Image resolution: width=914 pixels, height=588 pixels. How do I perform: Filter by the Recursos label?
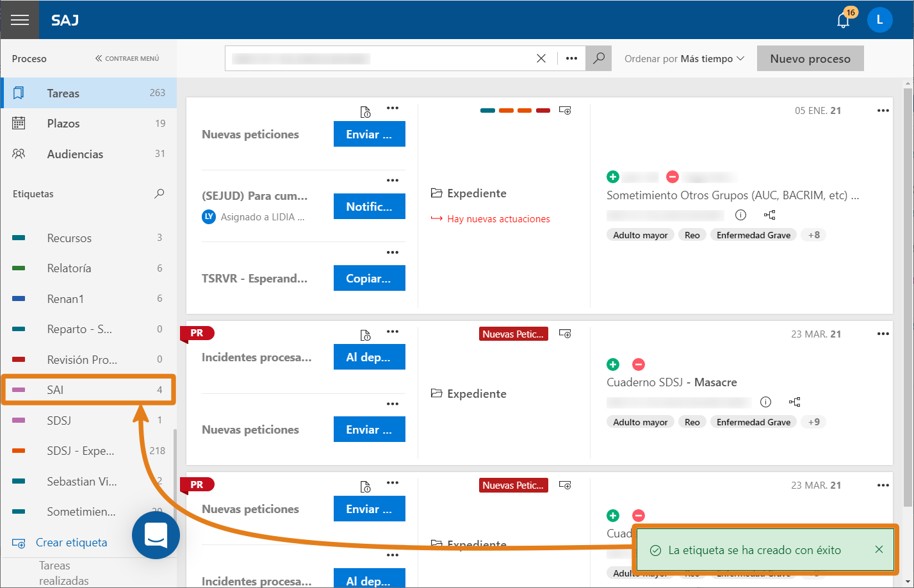click(x=88, y=238)
